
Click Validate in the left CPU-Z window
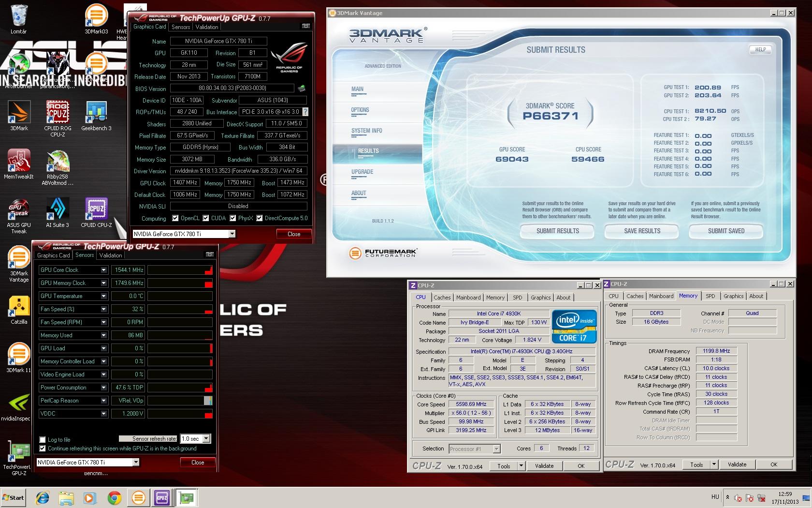544,466
